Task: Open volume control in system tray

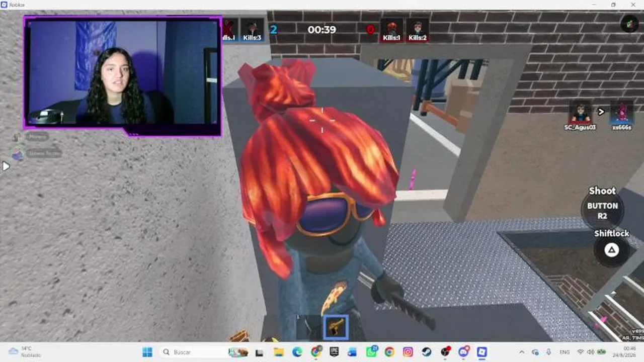Action: pyautogui.click(x=591, y=352)
